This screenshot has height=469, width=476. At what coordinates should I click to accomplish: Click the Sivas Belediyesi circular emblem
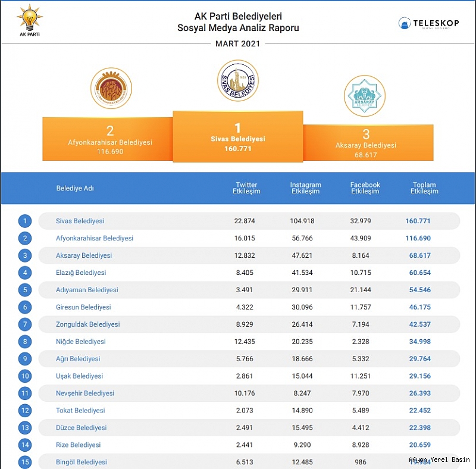238,81
